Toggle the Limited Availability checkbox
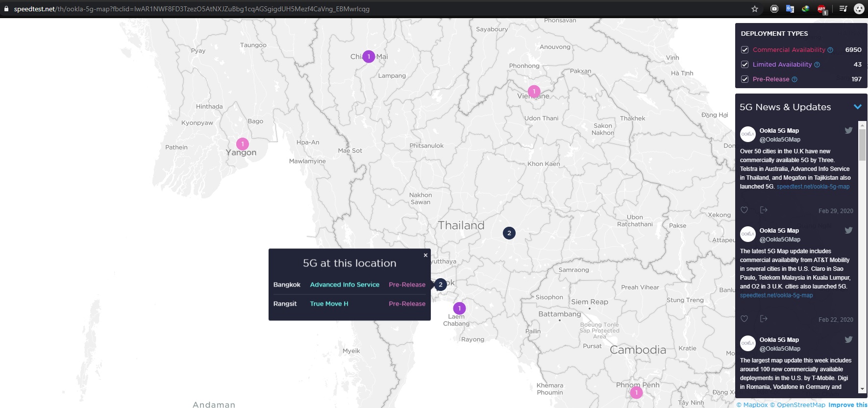868x408 pixels. tap(745, 65)
